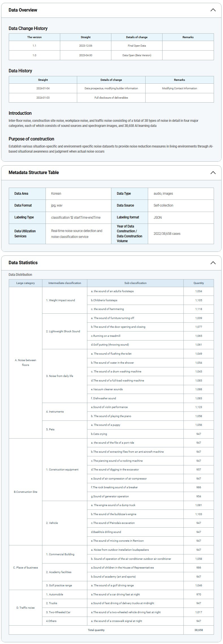Click Final Open Data change detail

(137, 46)
